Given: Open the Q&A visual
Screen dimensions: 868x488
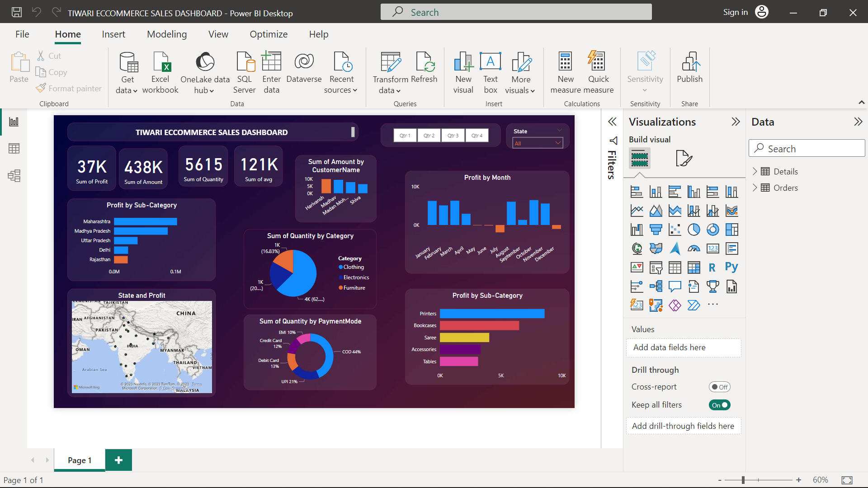Looking at the screenshot, I should point(675,286).
